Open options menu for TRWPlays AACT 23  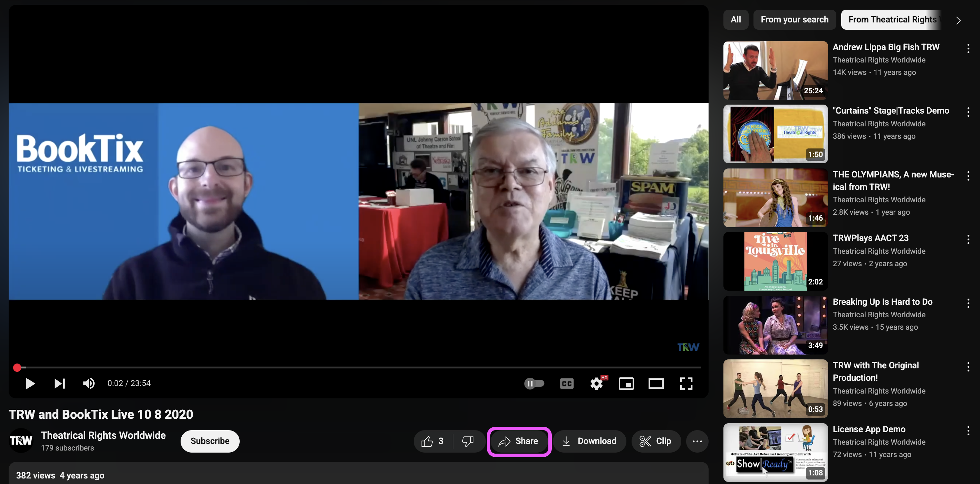pos(968,239)
